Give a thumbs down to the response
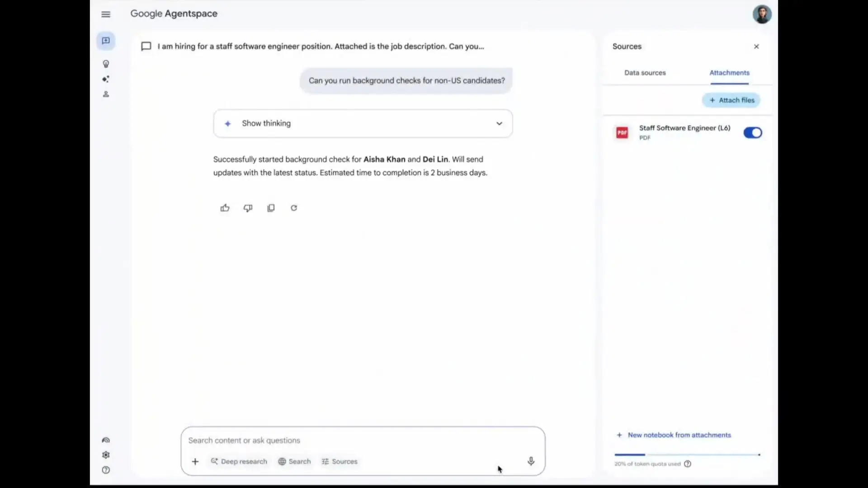The image size is (868, 488). [x=248, y=208]
